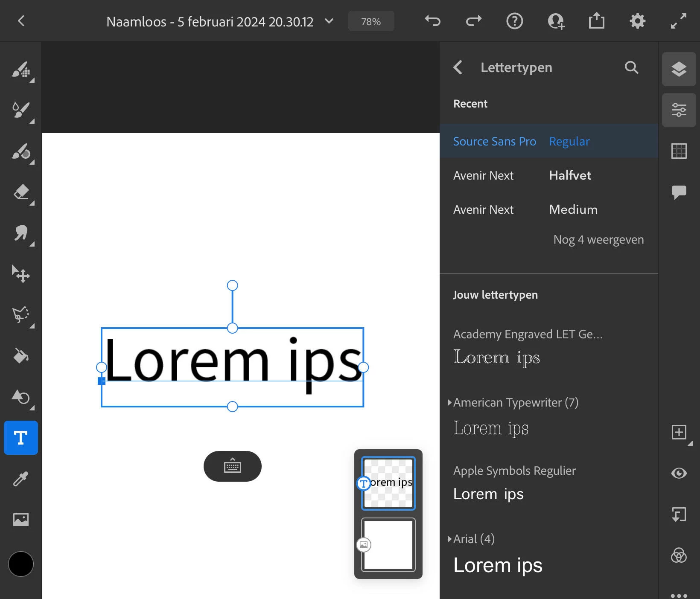Enter full screen mode
Viewport: 700px width, 599px height.
tap(679, 21)
